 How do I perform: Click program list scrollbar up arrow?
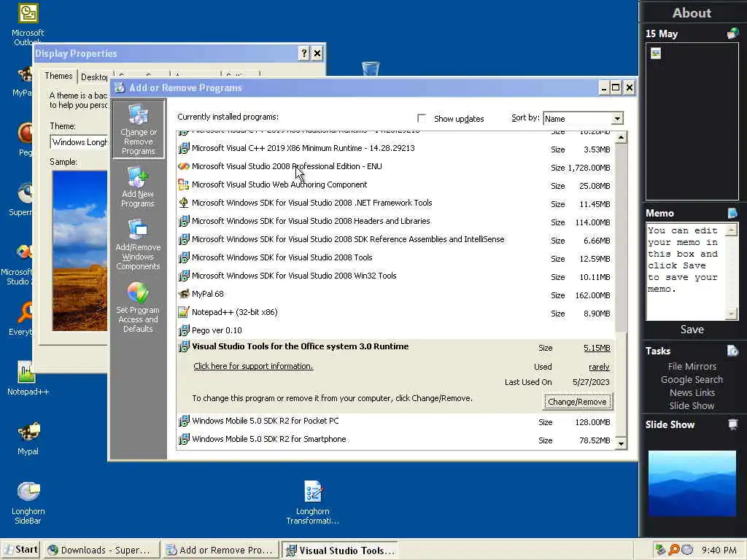[x=621, y=138]
